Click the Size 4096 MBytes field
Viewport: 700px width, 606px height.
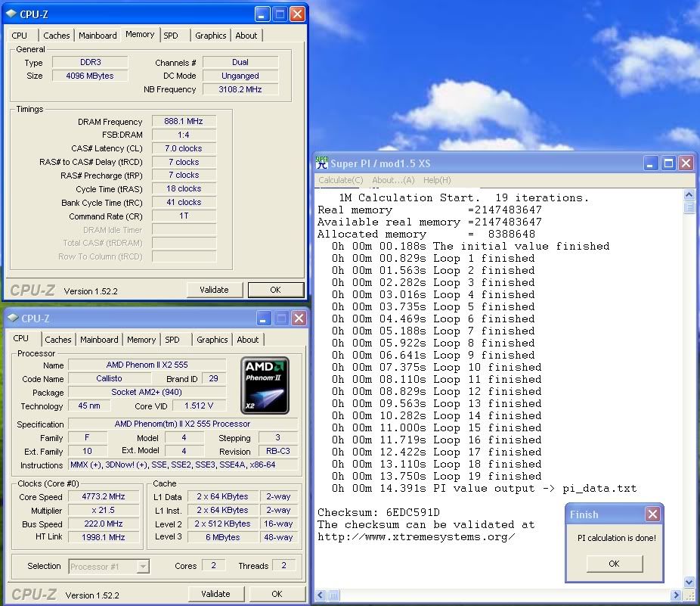[90, 76]
